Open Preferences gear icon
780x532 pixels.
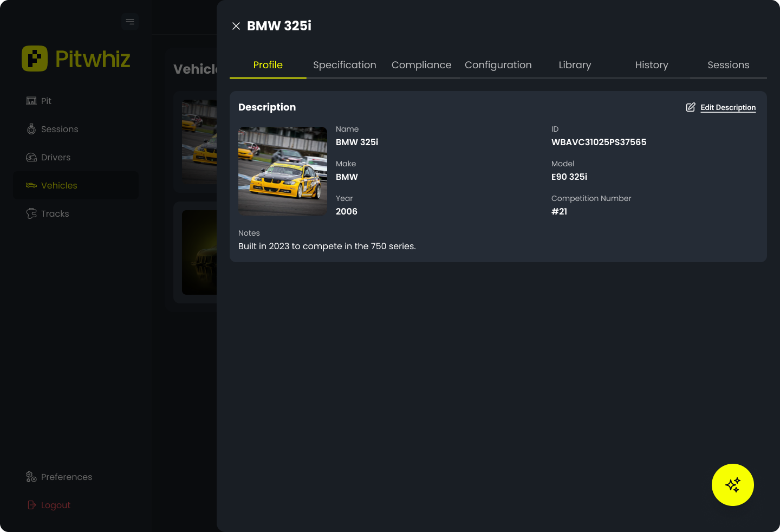coord(31,477)
